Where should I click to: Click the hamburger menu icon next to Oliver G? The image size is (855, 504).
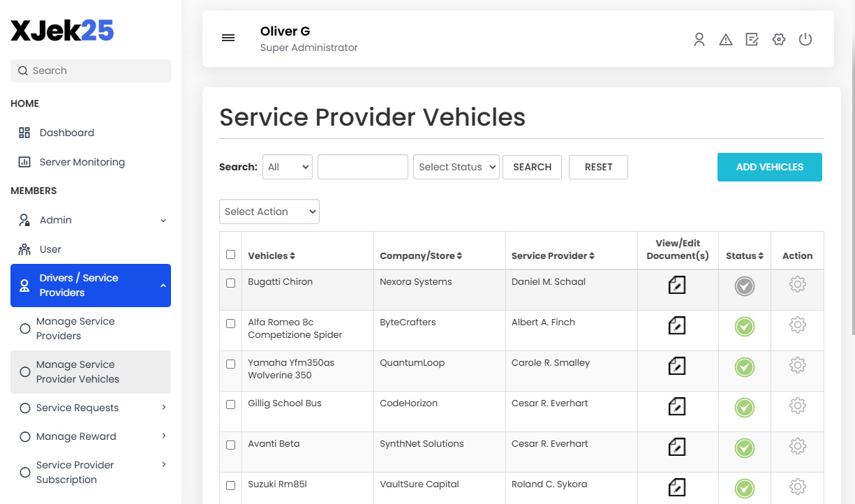click(228, 38)
